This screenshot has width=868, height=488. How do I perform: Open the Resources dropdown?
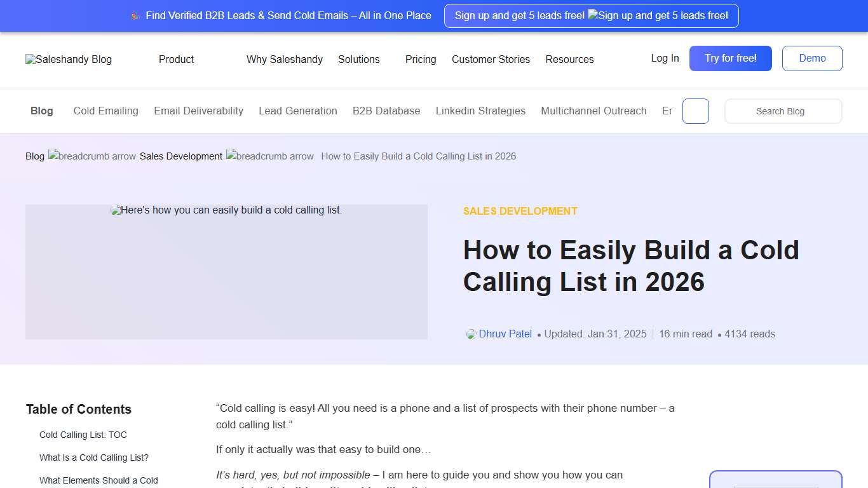tap(569, 59)
